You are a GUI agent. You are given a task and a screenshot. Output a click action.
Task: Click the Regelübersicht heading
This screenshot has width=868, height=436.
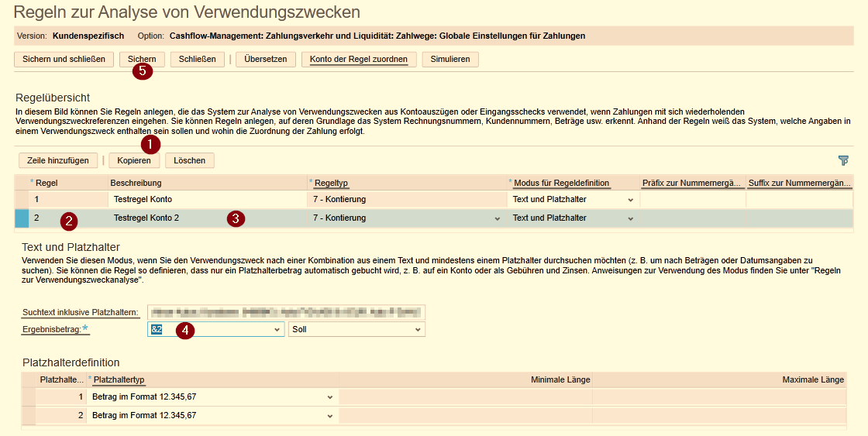53,98
